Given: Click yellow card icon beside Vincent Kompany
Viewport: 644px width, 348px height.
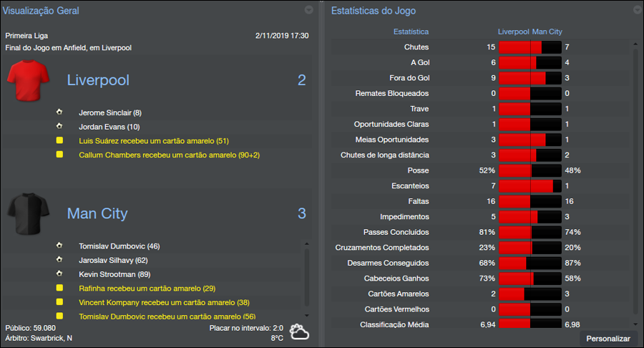Looking at the screenshot, I should (x=59, y=302).
